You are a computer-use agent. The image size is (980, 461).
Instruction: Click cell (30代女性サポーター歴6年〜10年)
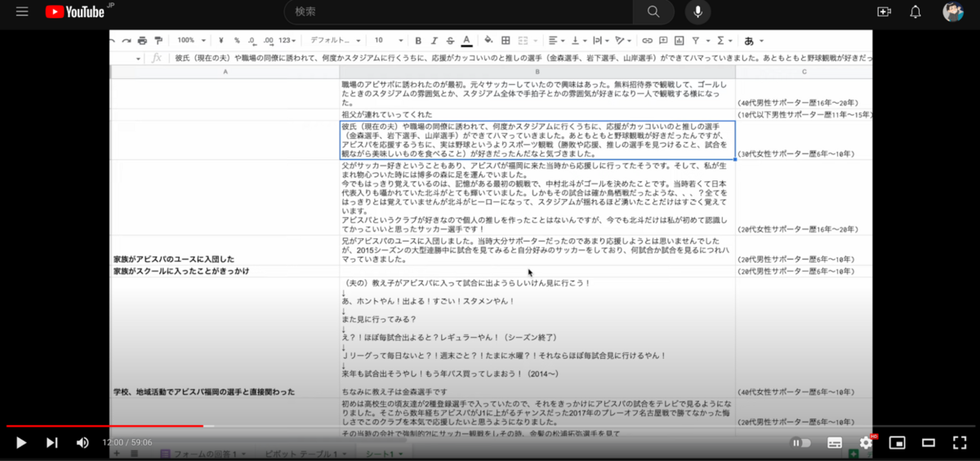coord(804,140)
